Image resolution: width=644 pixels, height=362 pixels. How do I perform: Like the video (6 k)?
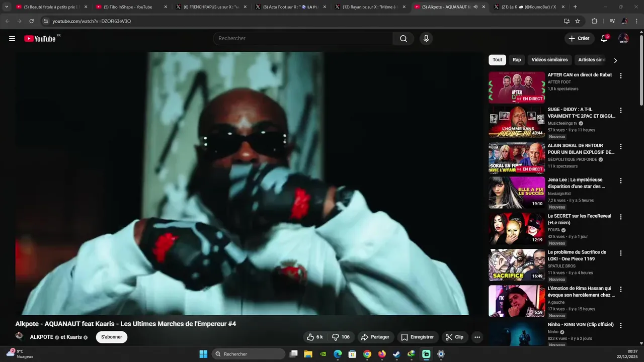315,337
